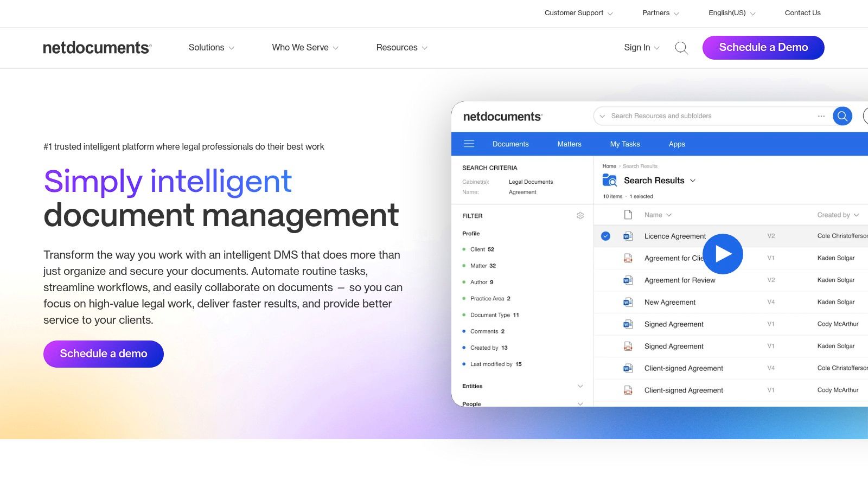Click PDF icon of Signed Agreement by Kaden Solgar
Screen dimensions: 868x488
[628, 346]
